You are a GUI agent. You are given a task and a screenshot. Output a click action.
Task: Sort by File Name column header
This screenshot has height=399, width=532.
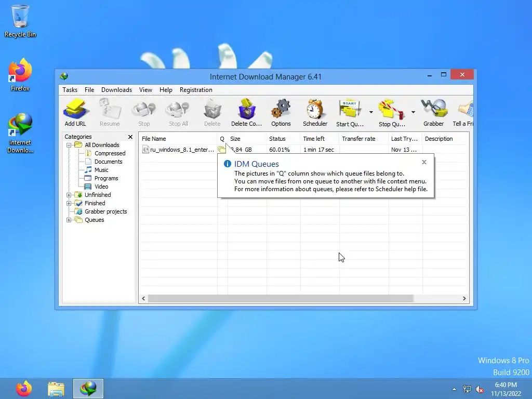[x=178, y=139]
